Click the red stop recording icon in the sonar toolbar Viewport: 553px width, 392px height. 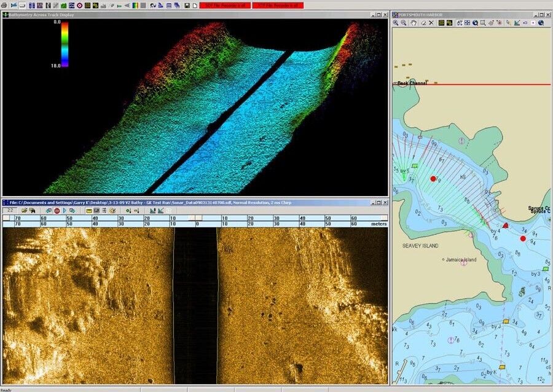coord(57,211)
